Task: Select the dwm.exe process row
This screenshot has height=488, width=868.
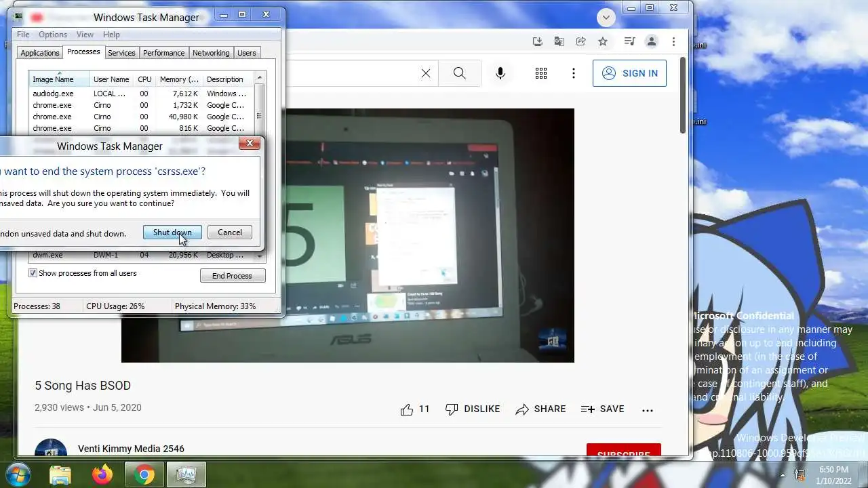Action: [141, 255]
